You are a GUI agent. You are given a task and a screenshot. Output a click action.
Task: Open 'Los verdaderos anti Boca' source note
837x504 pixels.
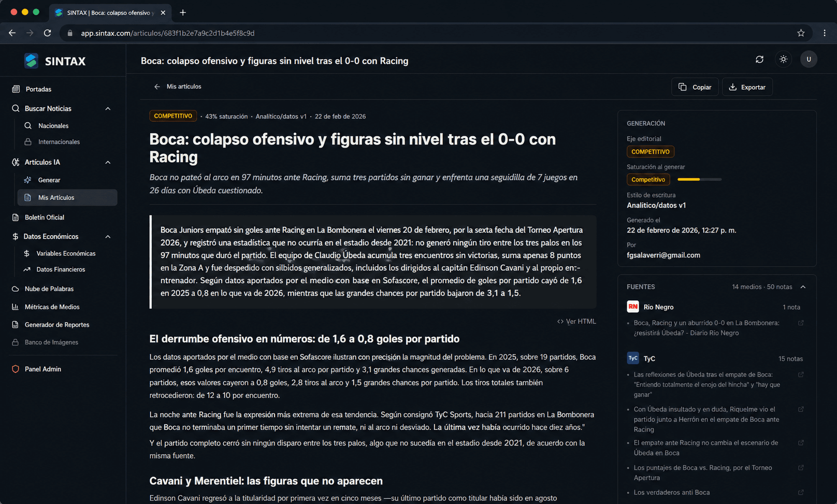coord(672,493)
